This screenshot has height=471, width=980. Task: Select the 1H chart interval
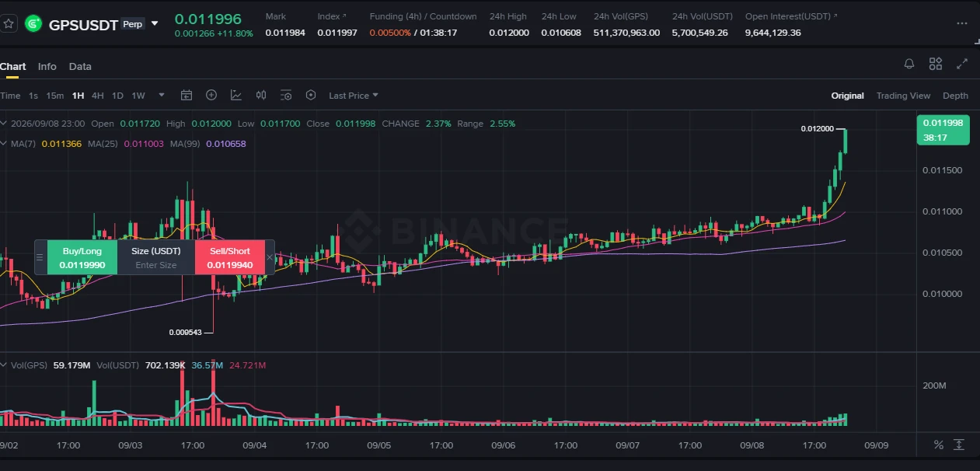click(78, 96)
